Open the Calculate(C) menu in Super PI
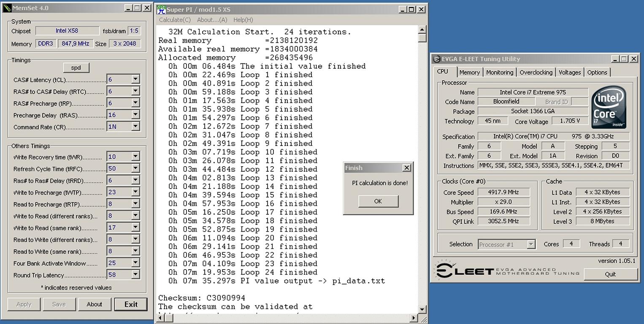Viewport: 644px width, 324px height. [175, 20]
